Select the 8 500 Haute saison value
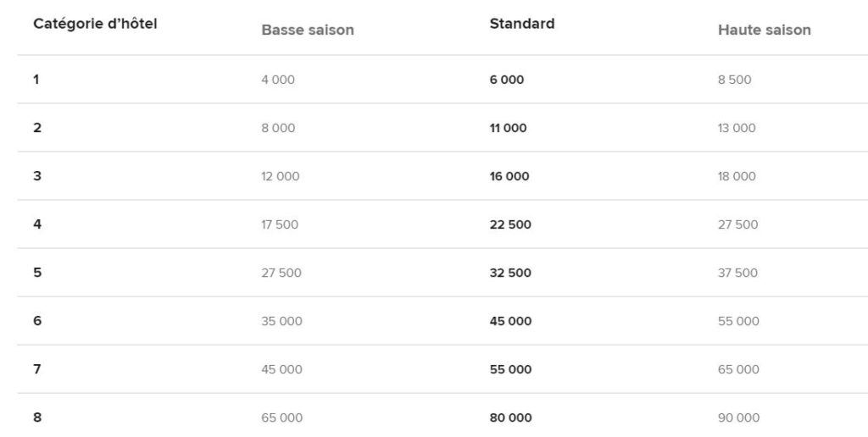This screenshot has height=437, width=868. coord(734,80)
